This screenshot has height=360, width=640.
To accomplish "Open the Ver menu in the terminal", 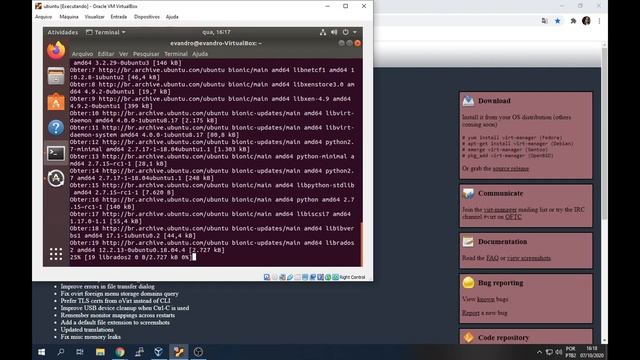I will [x=124, y=54].
